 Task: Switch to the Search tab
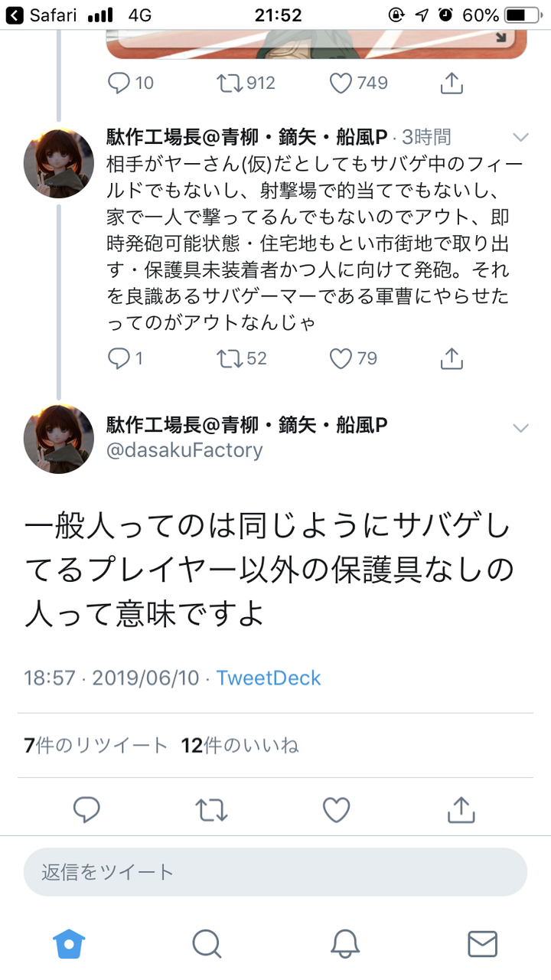207,944
